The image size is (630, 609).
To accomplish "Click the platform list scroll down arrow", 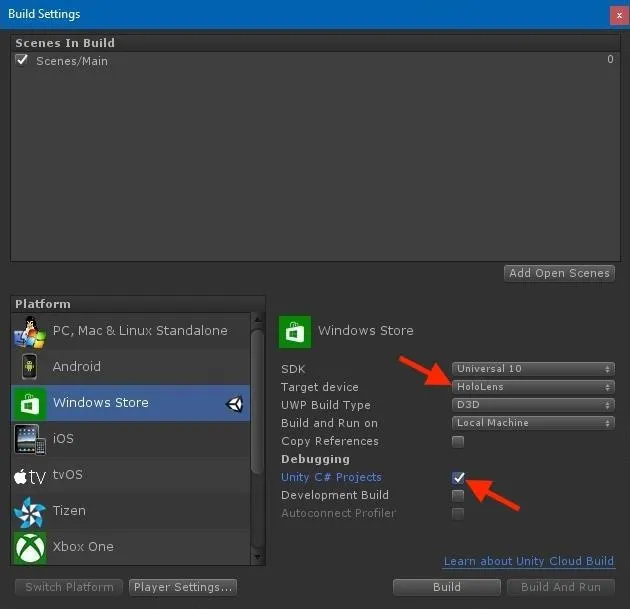I will tap(257, 557).
